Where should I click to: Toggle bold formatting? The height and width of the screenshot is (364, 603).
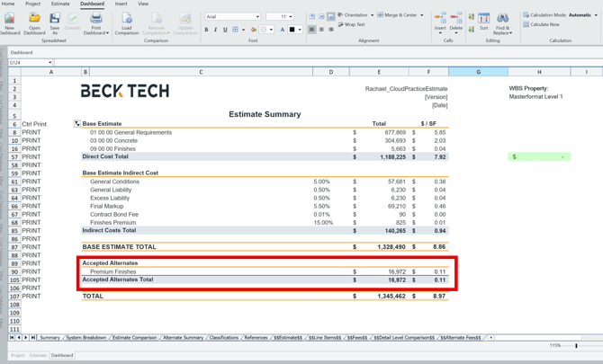click(x=206, y=30)
